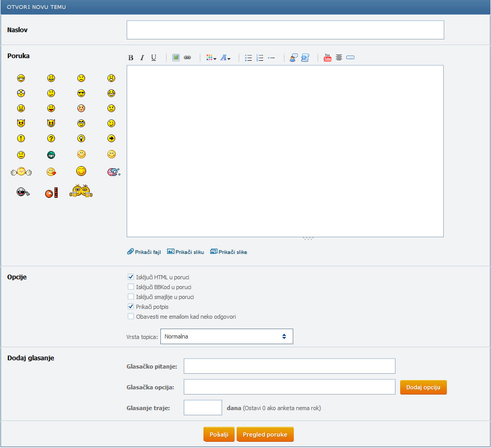Open the 'Vrsta topica' Normalna dropdown

click(x=227, y=336)
